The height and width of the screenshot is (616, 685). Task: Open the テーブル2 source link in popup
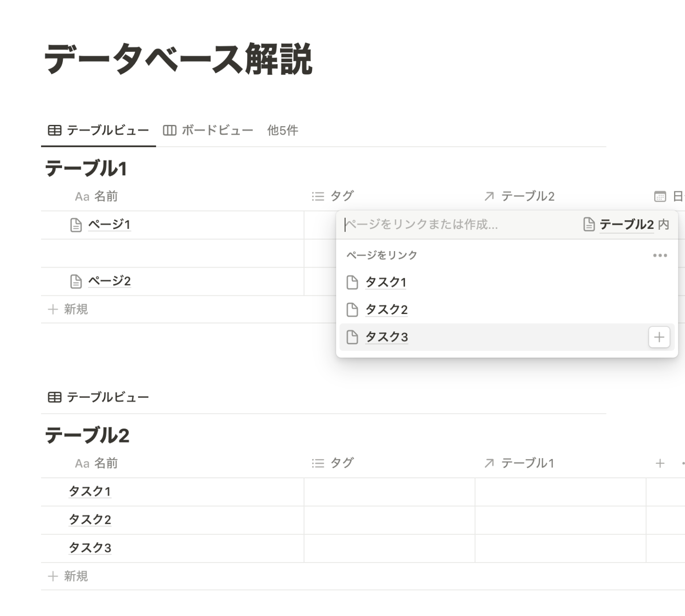[x=626, y=224]
